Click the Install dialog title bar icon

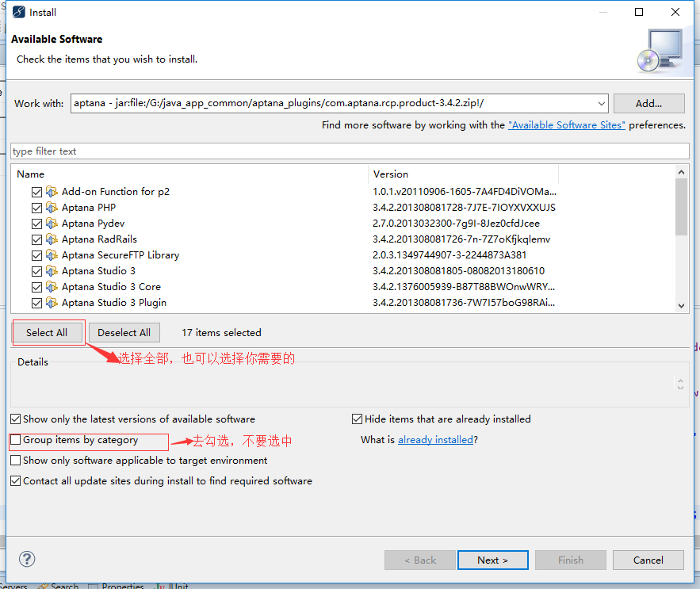pos(19,12)
